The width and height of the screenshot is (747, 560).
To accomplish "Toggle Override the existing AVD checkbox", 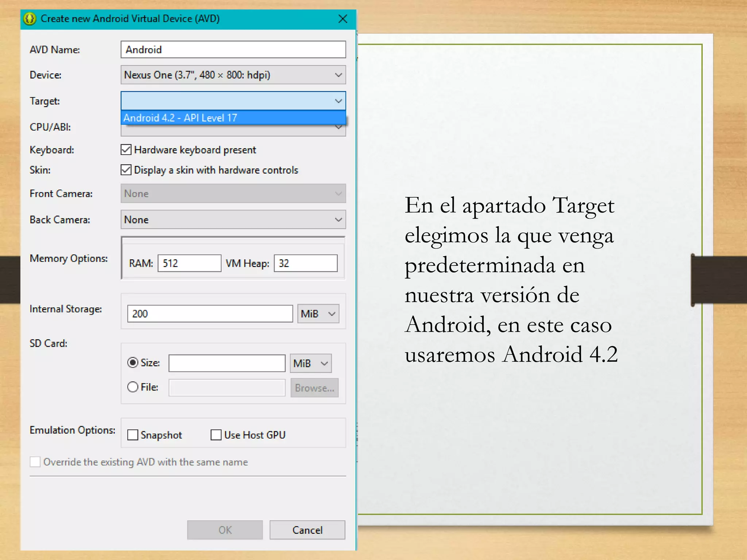I will (35, 462).
